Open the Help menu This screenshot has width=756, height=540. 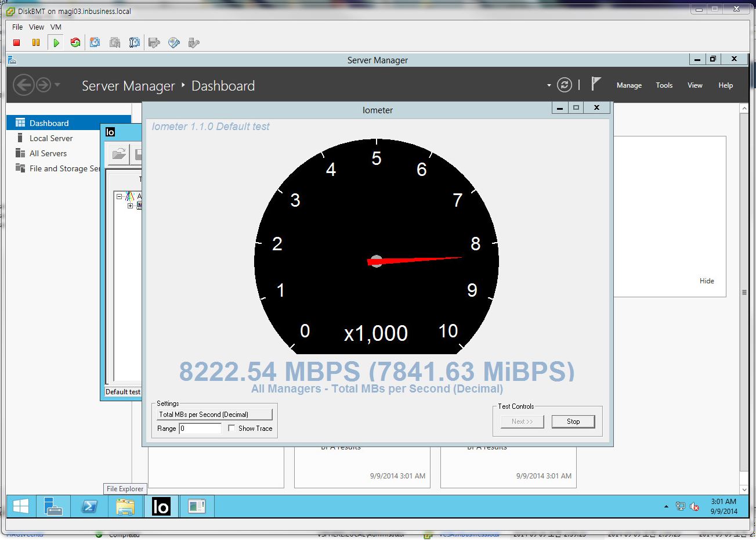[726, 85]
